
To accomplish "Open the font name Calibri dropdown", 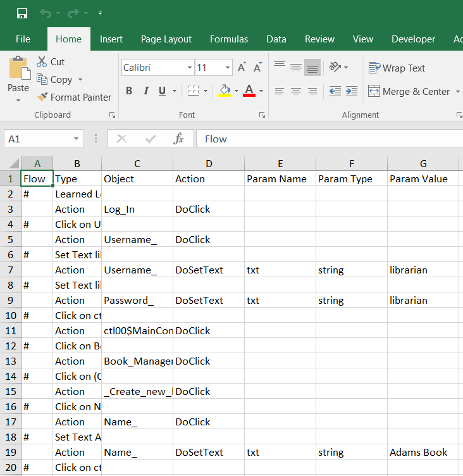I will (x=190, y=68).
